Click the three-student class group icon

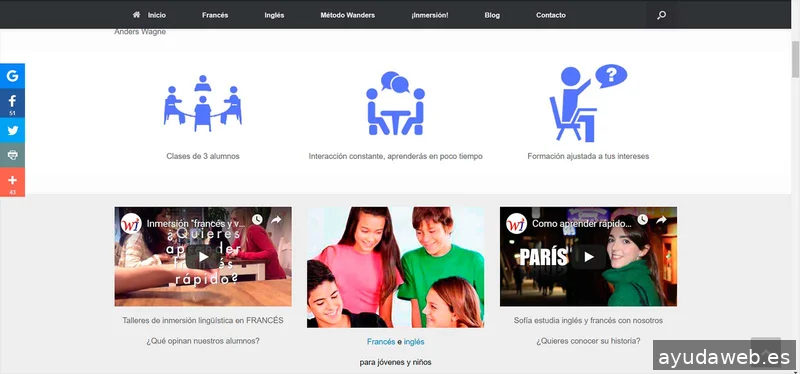203,103
